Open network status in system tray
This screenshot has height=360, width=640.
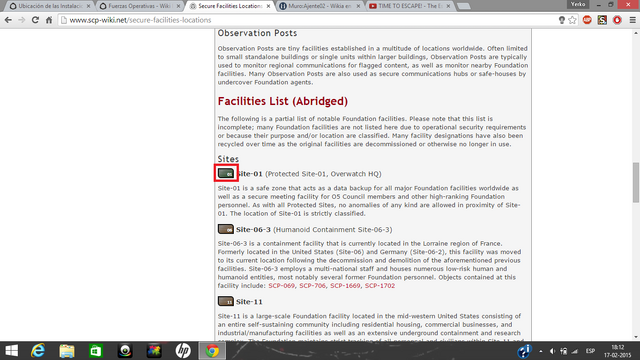(x=575, y=351)
